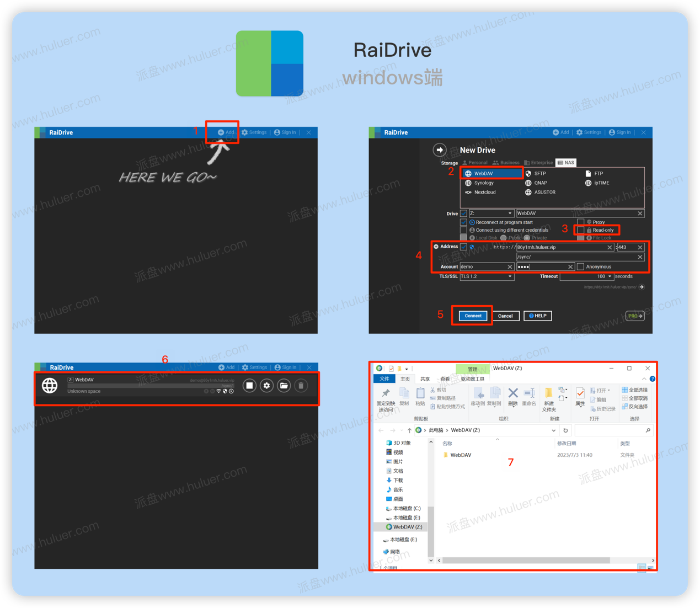Switch to the NAS storage tab
Viewport: 700px width, 608px height.
566,163
